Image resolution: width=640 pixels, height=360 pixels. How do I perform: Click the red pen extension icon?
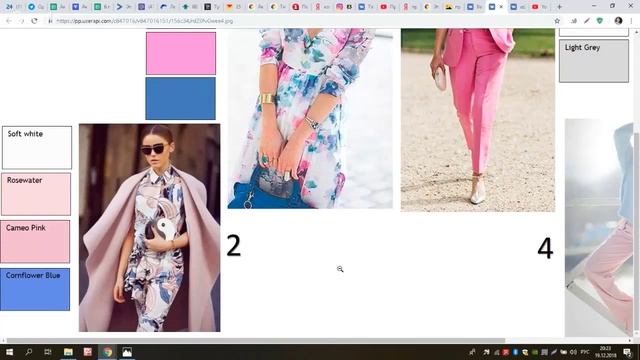pos(587,21)
